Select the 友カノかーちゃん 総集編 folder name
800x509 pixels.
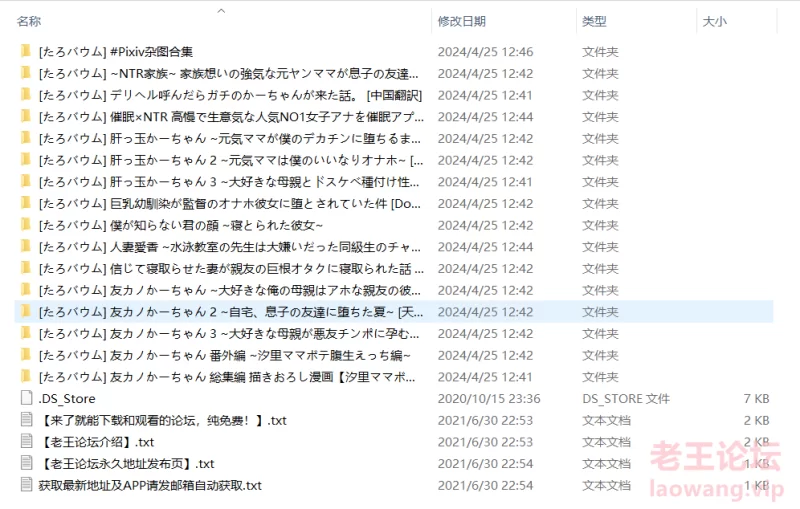[x=227, y=377]
